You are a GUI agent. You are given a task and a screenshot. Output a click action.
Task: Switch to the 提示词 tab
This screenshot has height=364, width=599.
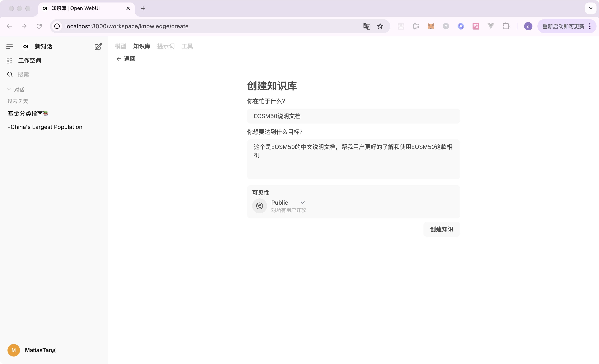[x=166, y=46]
